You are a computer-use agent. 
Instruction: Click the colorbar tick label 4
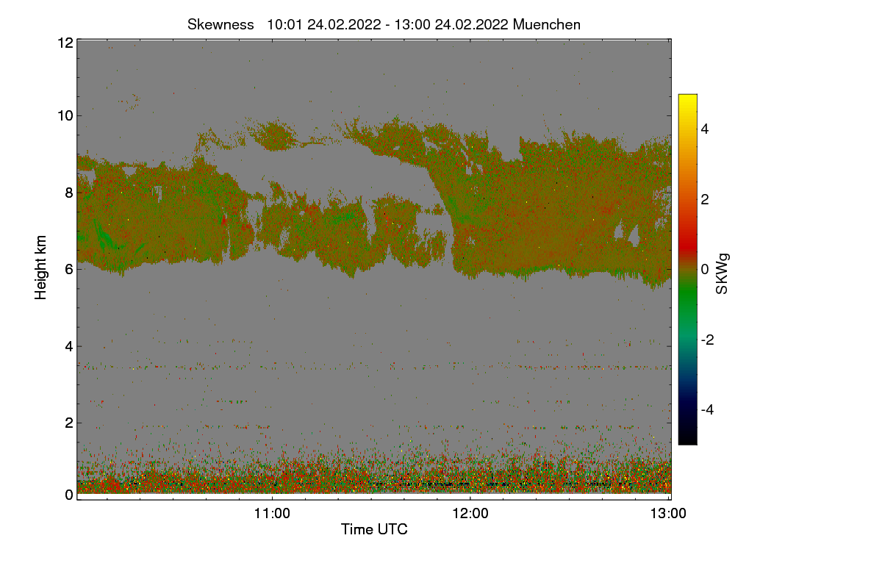(705, 129)
